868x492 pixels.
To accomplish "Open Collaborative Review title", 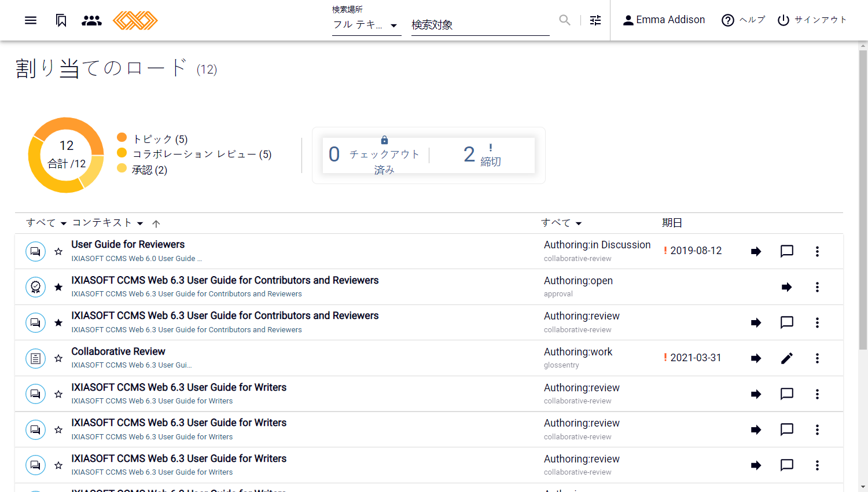I will coord(118,351).
